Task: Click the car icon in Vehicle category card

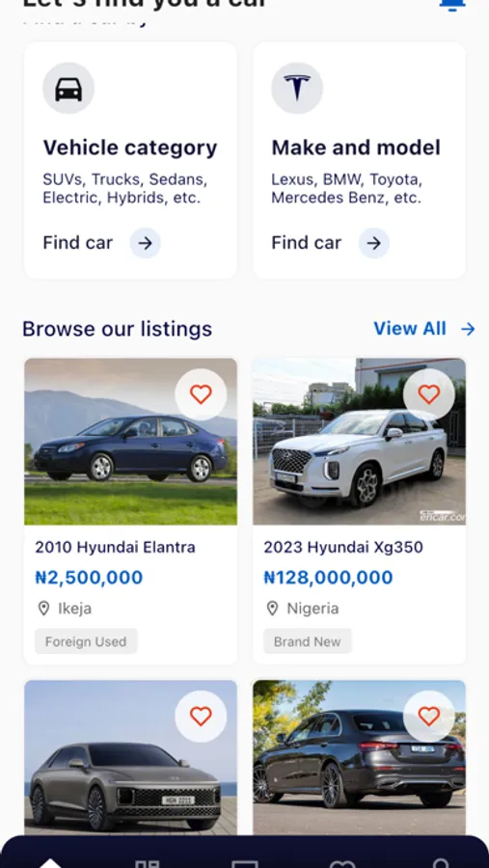Action: click(x=68, y=89)
